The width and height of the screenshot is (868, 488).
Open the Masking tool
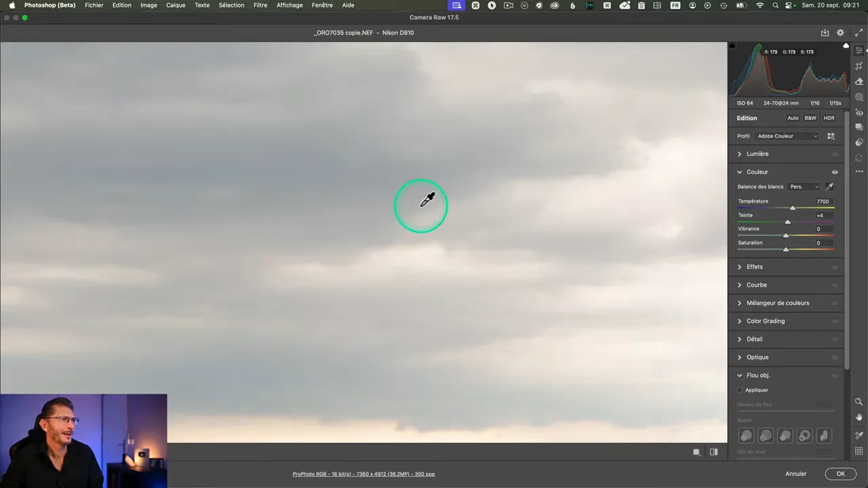coord(859,97)
